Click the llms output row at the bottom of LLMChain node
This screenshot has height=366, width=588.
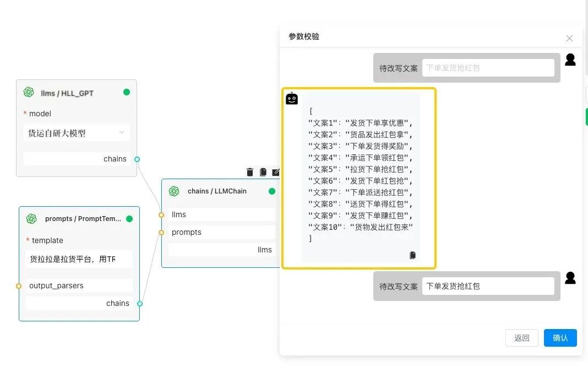click(222, 250)
